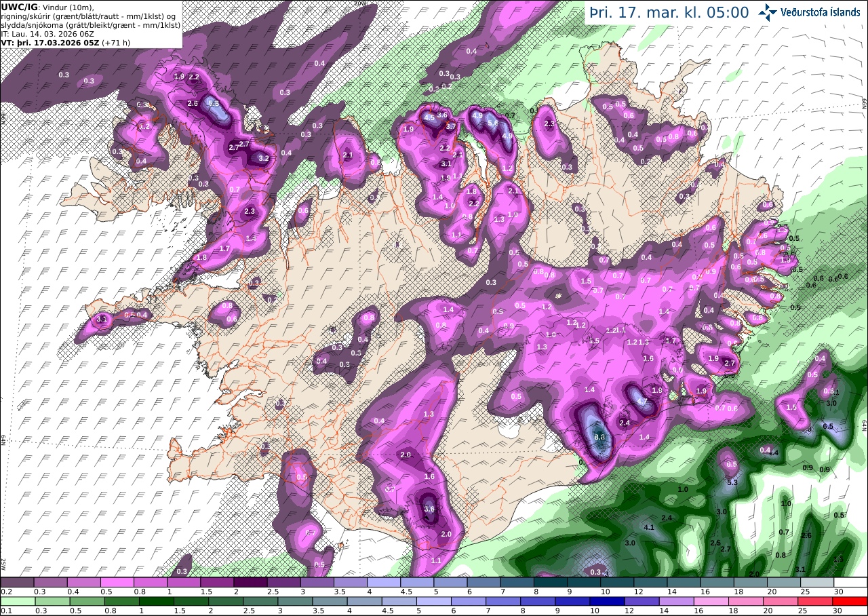This screenshot has width=868, height=616.
Task: Pick the bright pink 0.5 snow legend swatch
Action: click(x=117, y=582)
